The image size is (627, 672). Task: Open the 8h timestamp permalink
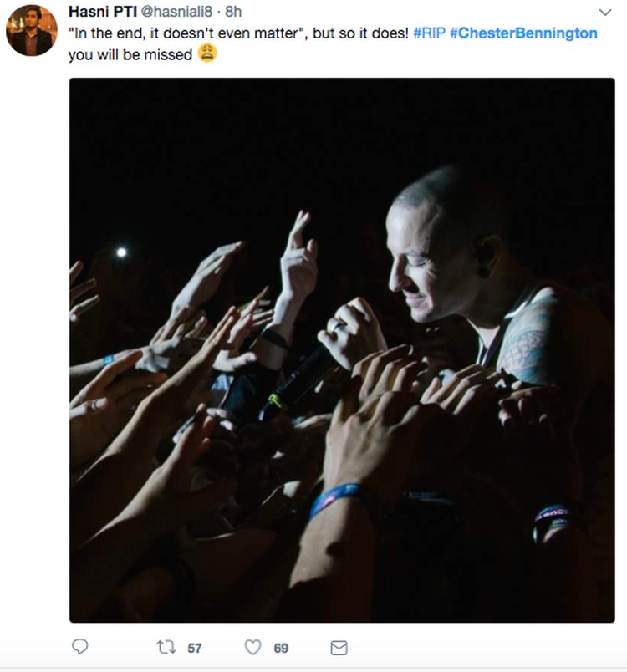point(233,12)
